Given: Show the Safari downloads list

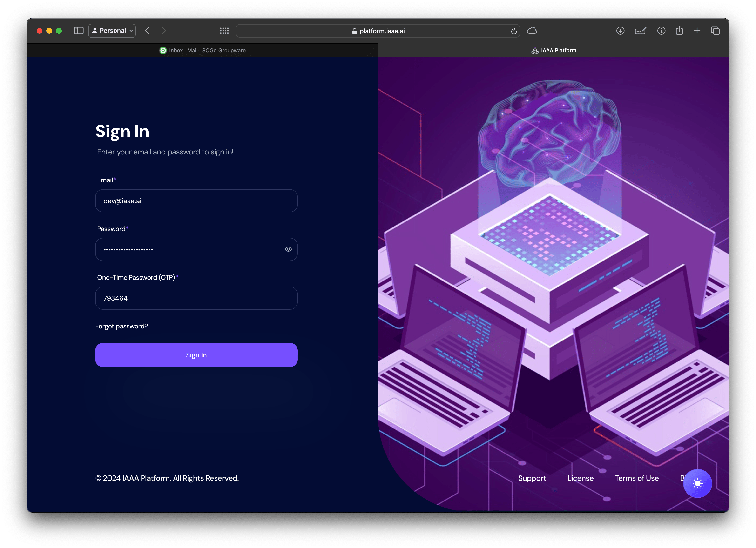Looking at the screenshot, I should tap(620, 31).
